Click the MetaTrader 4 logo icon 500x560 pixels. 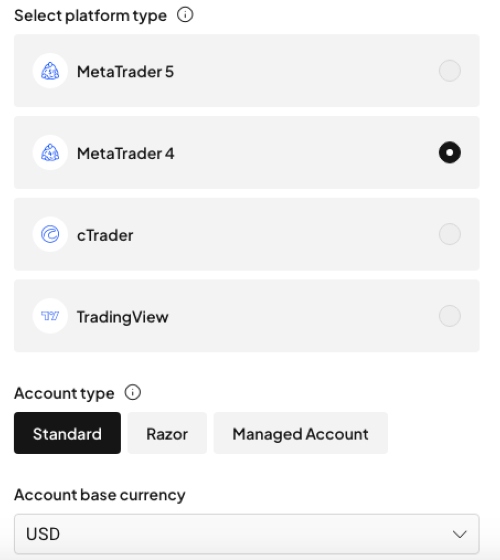pos(50,152)
